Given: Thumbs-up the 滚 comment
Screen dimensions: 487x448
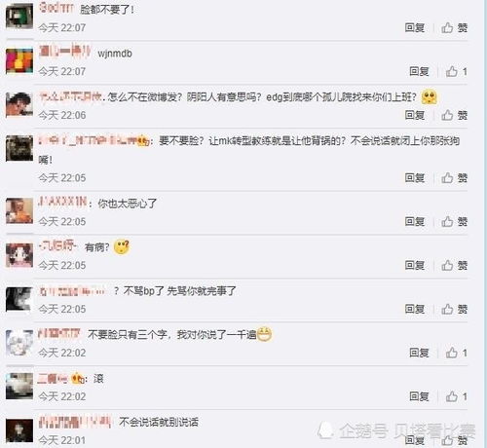Looking at the screenshot, I should click(x=456, y=396).
